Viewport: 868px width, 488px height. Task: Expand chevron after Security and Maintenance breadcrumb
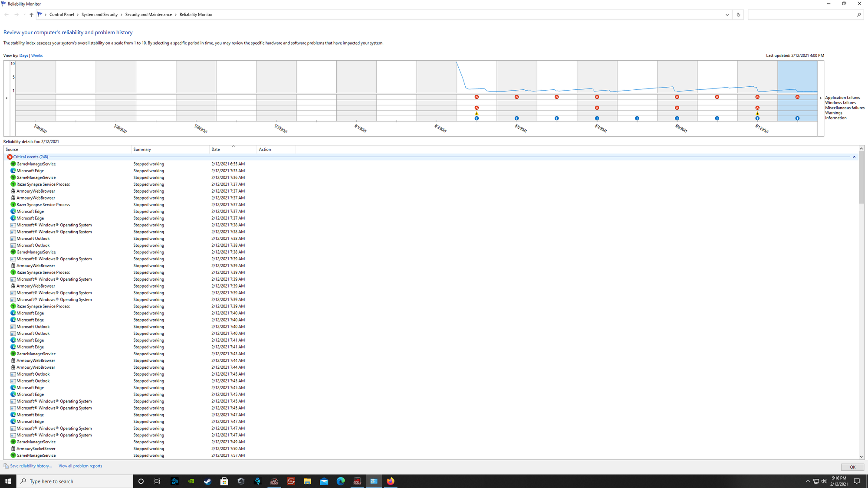(176, 15)
